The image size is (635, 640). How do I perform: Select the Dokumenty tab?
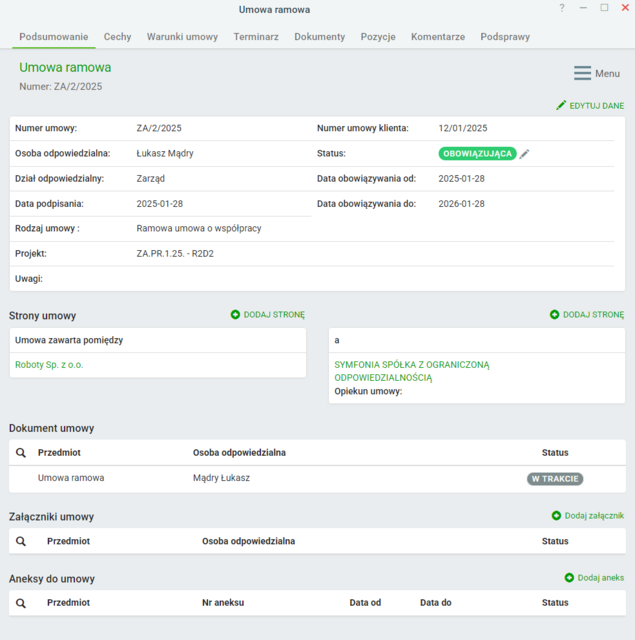pyautogui.click(x=319, y=37)
